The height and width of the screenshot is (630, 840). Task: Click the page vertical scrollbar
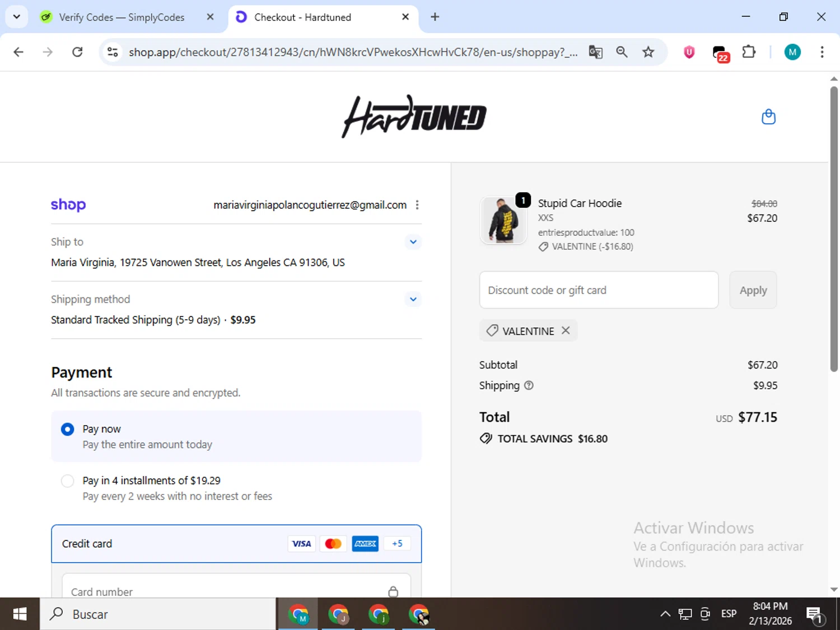[834, 229]
